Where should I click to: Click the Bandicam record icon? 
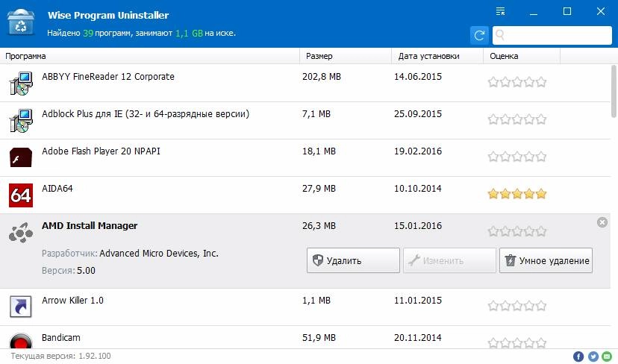click(x=21, y=341)
